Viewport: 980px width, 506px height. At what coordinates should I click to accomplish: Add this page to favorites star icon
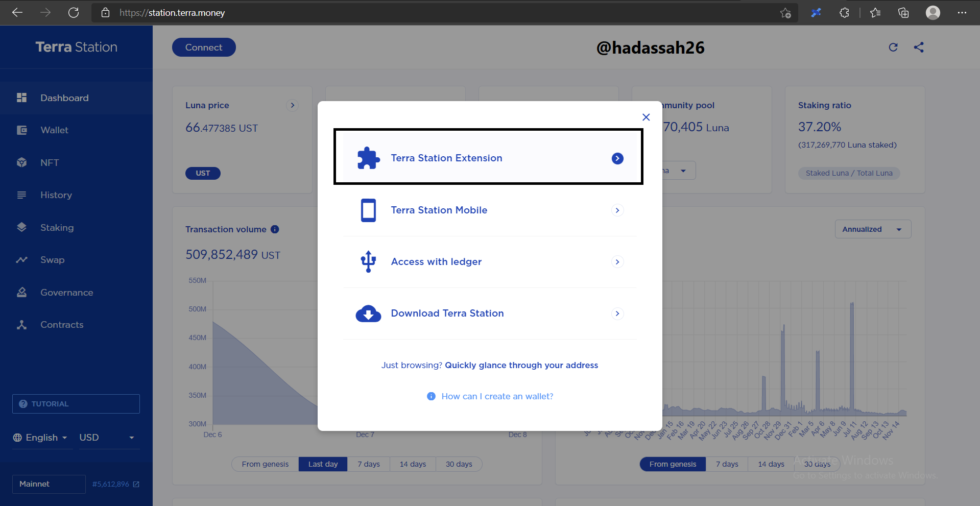[785, 13]
